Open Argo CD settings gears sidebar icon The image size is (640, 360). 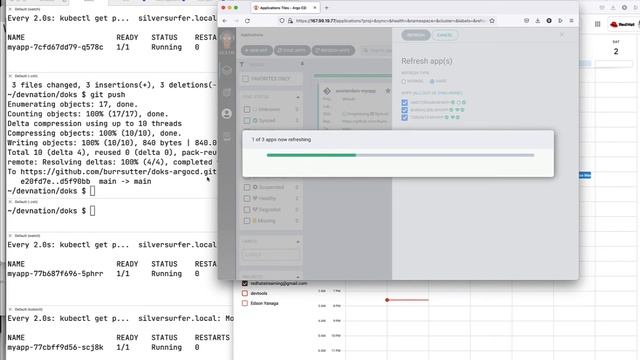tap(227, 93)
